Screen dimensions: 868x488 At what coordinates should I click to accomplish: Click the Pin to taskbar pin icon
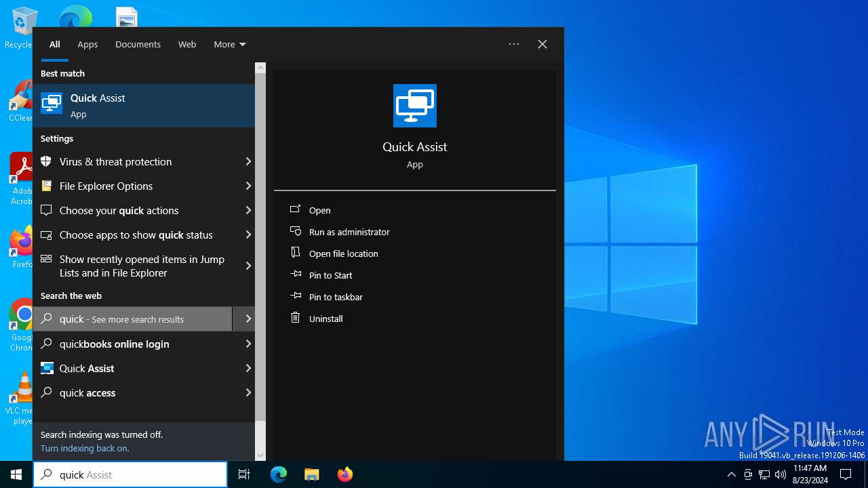point(296,296)
